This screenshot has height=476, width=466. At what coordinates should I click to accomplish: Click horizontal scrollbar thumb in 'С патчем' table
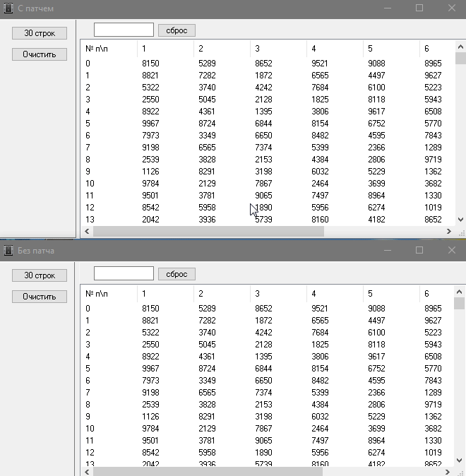tap(208, 232)
